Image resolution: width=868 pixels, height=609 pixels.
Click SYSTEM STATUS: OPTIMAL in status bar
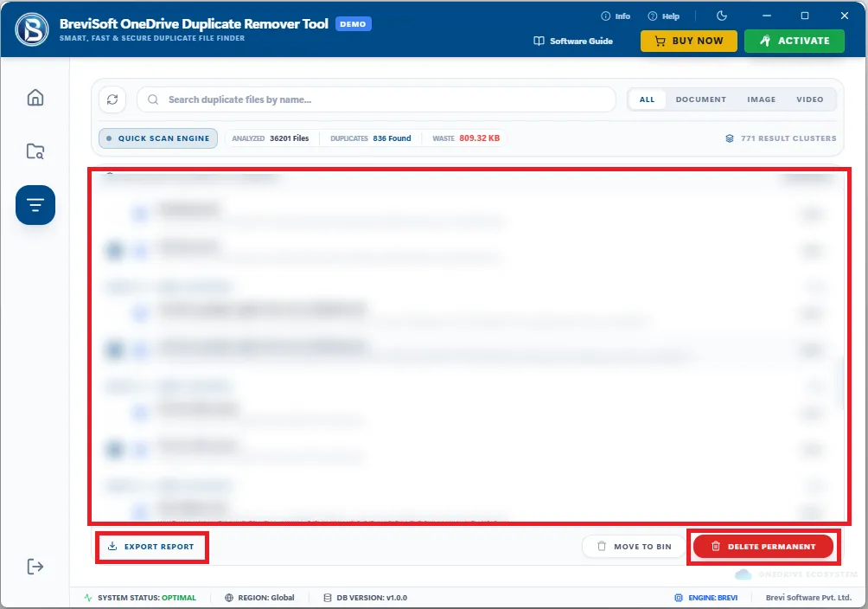[140, 598]
